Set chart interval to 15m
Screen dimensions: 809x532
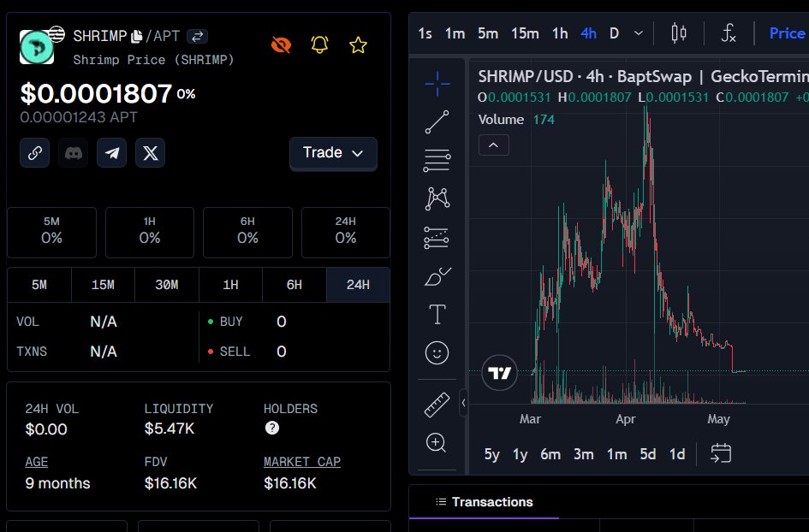click(x=525, y=34)
